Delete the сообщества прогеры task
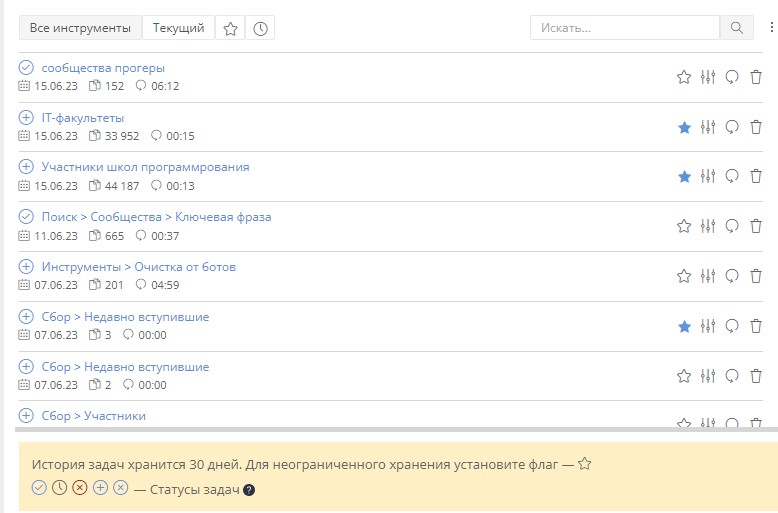 tap(756, 77)
